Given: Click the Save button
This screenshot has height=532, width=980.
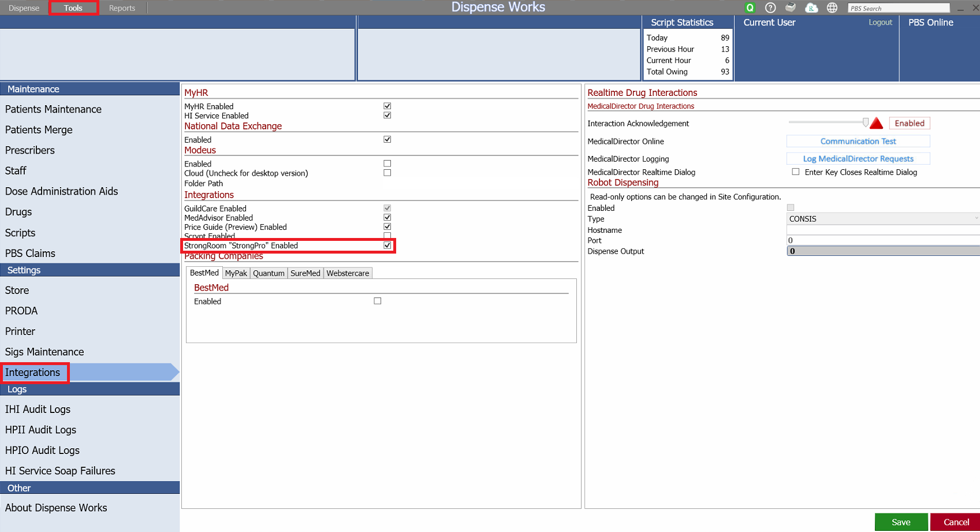Looking at the screenshot, I should [x=901, y=522].
